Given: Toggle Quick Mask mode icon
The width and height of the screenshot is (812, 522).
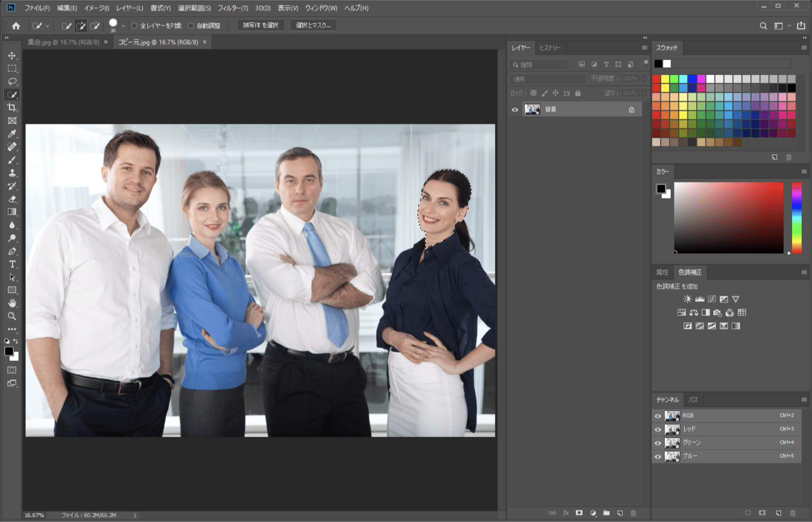Looking at the screenshot, I should (12, 370).
